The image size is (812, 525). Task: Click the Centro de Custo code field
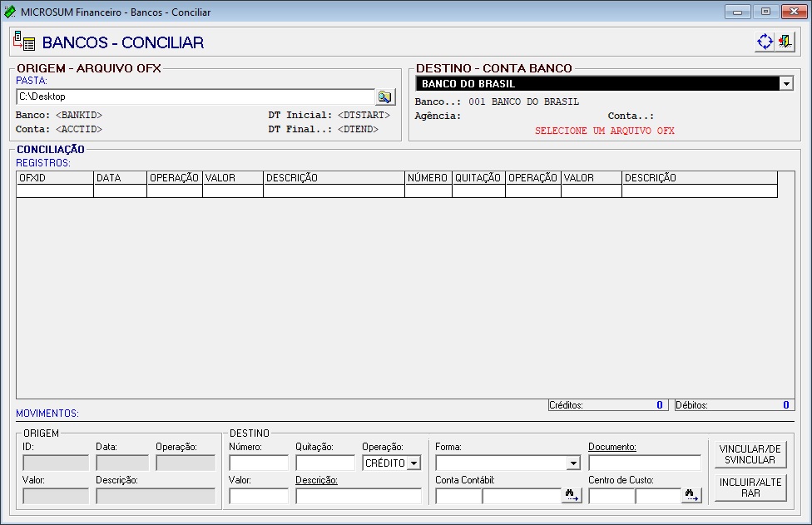click(611, 496)
